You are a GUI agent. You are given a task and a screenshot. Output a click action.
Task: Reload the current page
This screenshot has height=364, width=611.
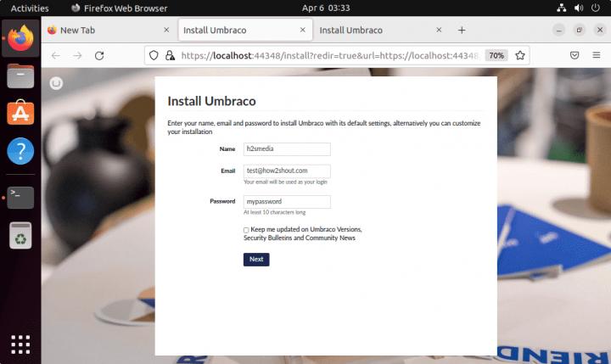pos(99,55)
